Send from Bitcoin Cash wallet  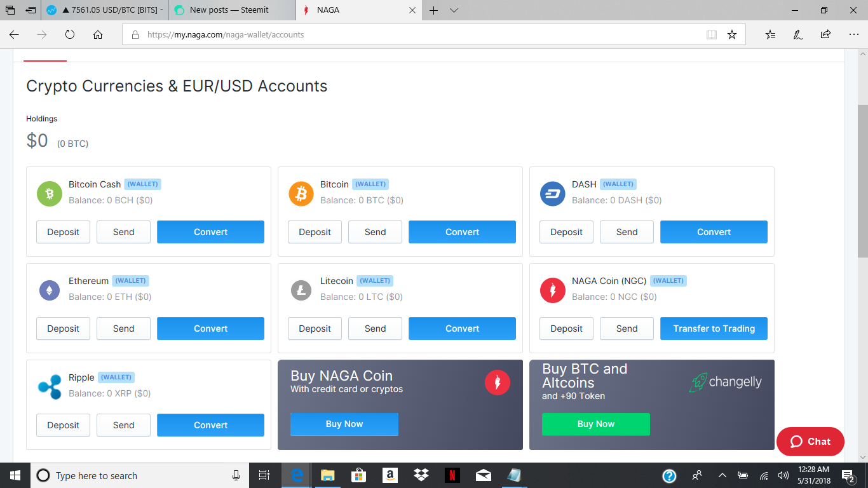coord(123,232)
